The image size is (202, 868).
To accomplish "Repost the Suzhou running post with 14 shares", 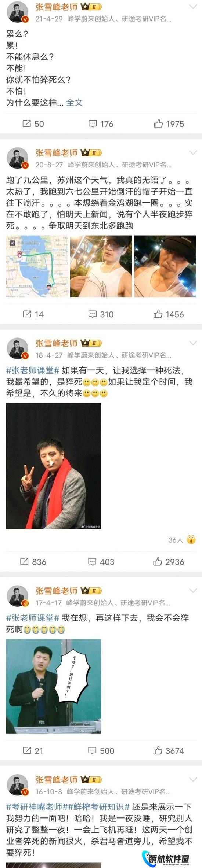I will [x=33, y=314].
